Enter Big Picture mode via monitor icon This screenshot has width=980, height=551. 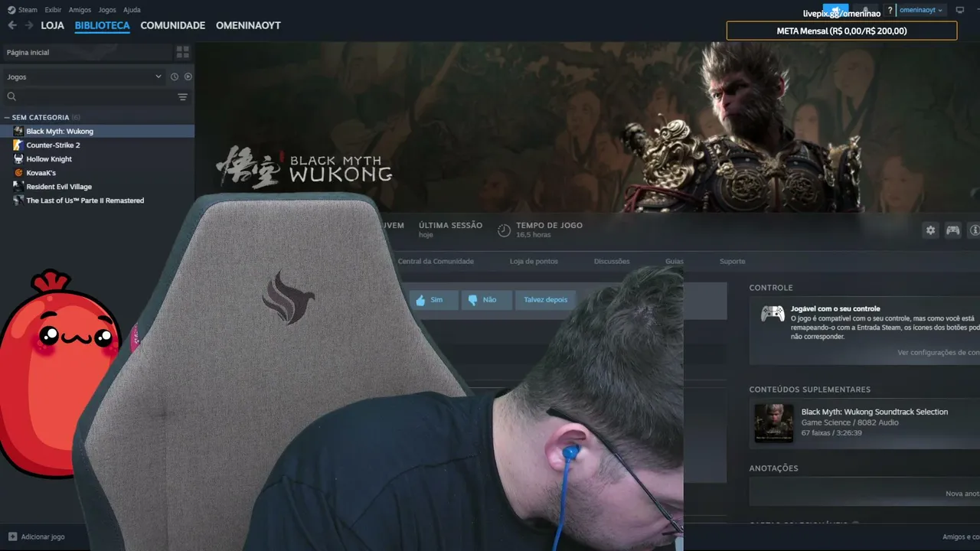pyautogui.click(x=960, y=10)
